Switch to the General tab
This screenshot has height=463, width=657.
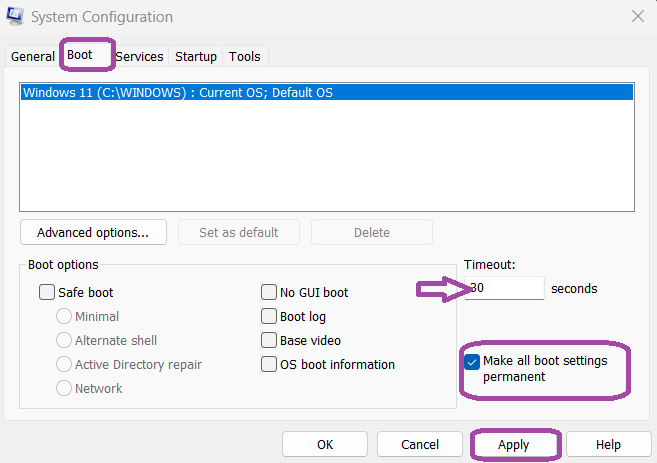tap(32, 57)
